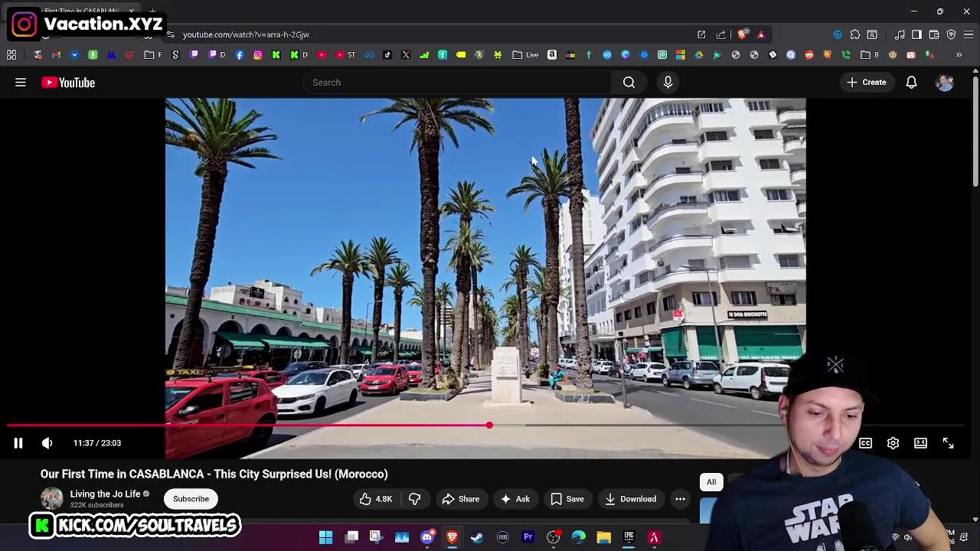Open Steam from the taskbar

(x=477, y=537)
